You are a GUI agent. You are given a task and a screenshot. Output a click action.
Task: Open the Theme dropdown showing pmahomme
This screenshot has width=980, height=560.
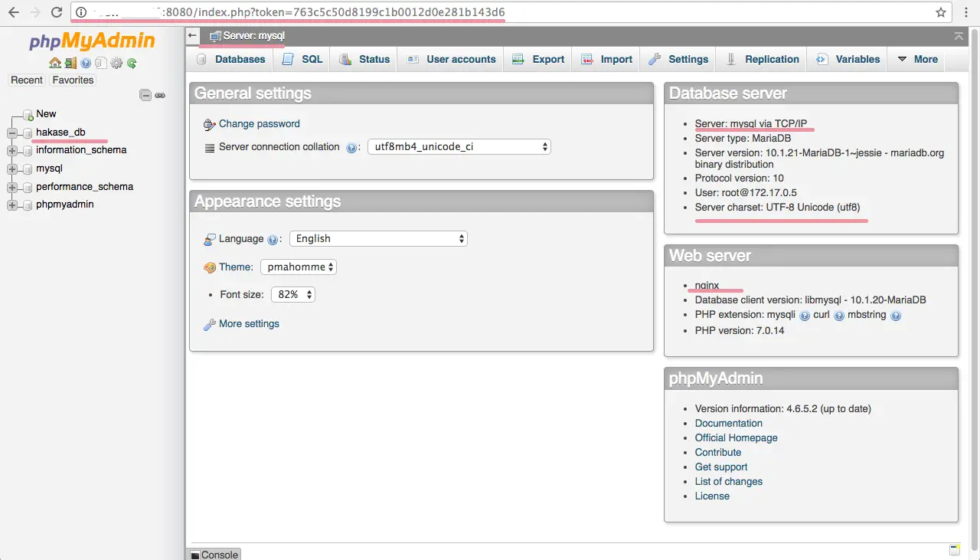click(x=299, y=267)
